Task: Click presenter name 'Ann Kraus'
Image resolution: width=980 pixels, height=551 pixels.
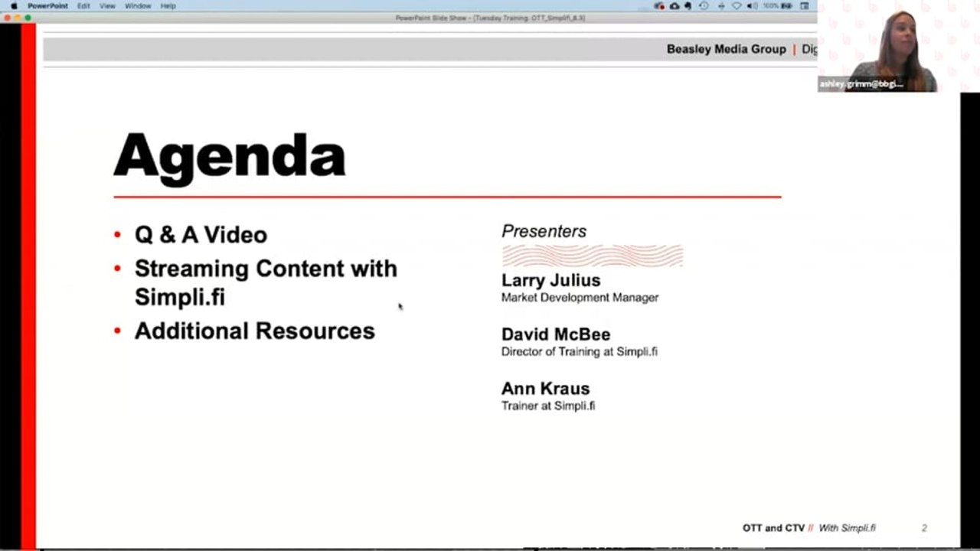Action: click(x=545, y=389)
